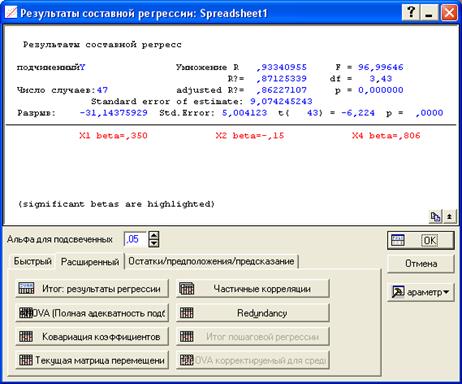Click the t value -6,224

[358, 113]
